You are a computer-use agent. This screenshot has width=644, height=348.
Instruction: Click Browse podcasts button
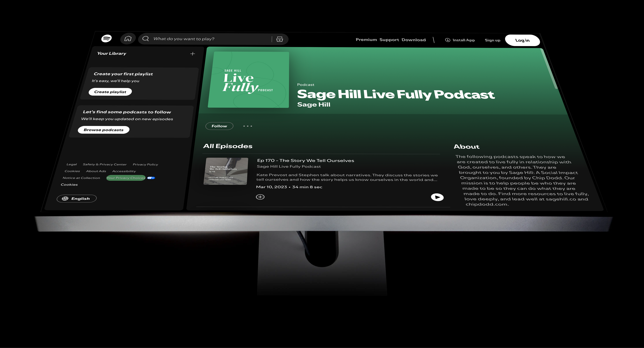pos(104,130)
